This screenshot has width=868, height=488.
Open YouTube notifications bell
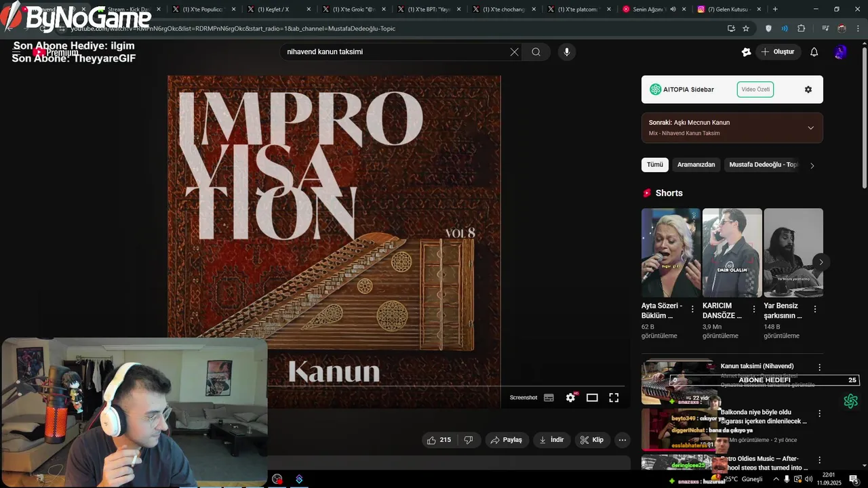tap(814, 52)
